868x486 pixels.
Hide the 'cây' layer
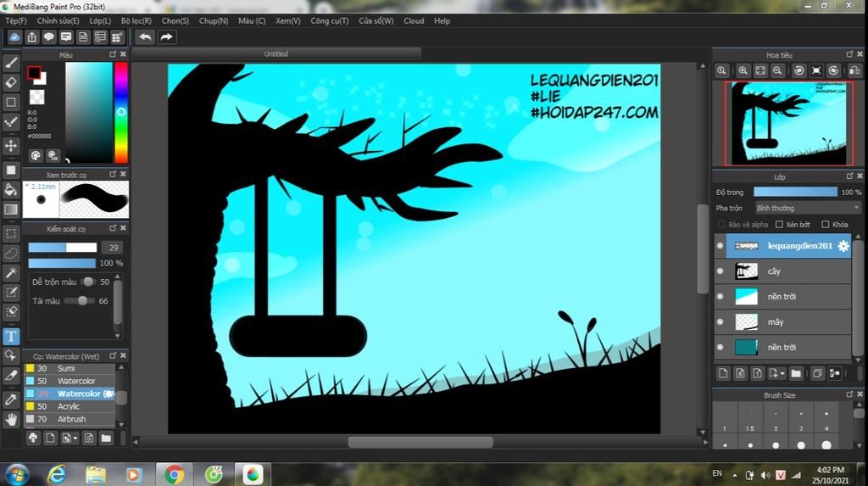tap(721, 271)
